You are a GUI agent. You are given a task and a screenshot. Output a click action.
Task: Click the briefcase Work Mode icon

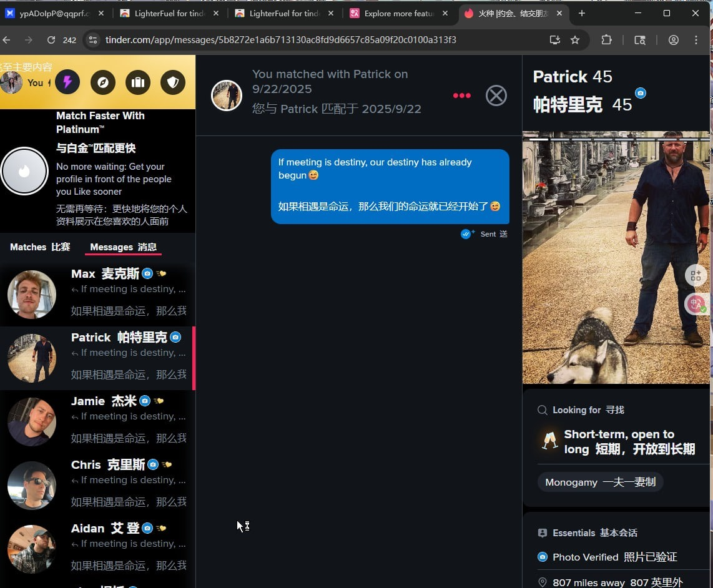(138, 82)
